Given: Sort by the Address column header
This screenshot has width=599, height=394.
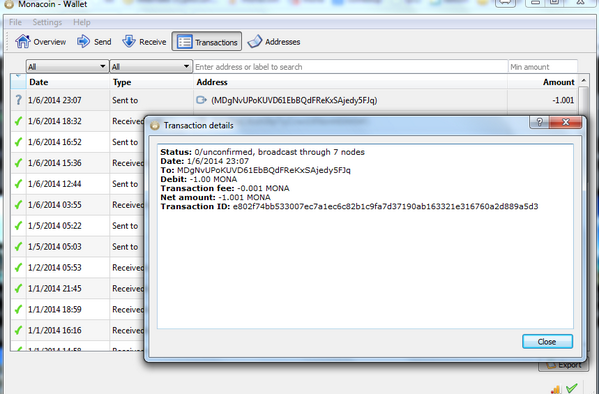Looking at the screenshot, I should coord(350,82).
